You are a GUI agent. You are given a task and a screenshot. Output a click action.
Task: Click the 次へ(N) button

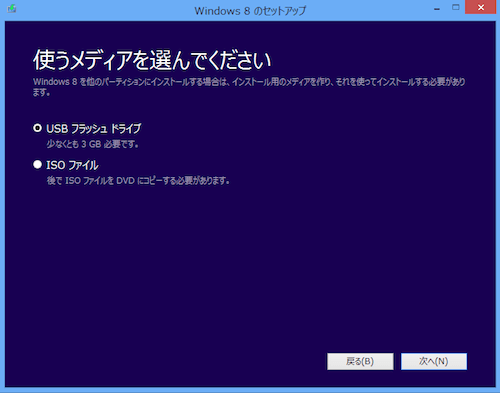click(x=434, y=361)
